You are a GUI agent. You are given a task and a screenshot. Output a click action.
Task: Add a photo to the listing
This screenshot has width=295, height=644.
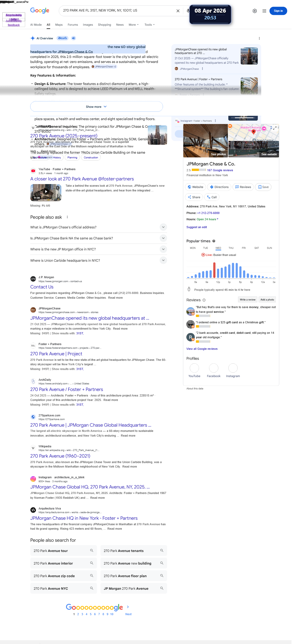(267, 299)
